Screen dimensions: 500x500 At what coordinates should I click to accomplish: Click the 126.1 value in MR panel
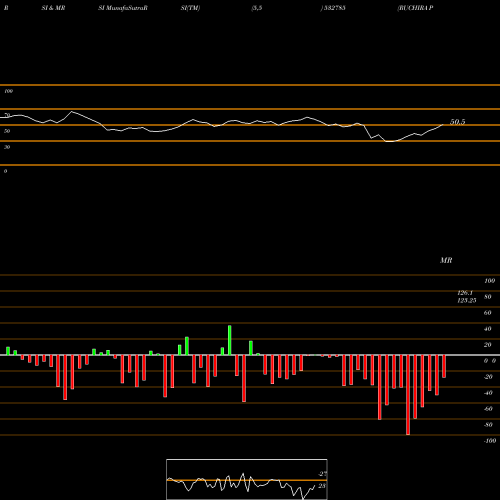[465, 293]
